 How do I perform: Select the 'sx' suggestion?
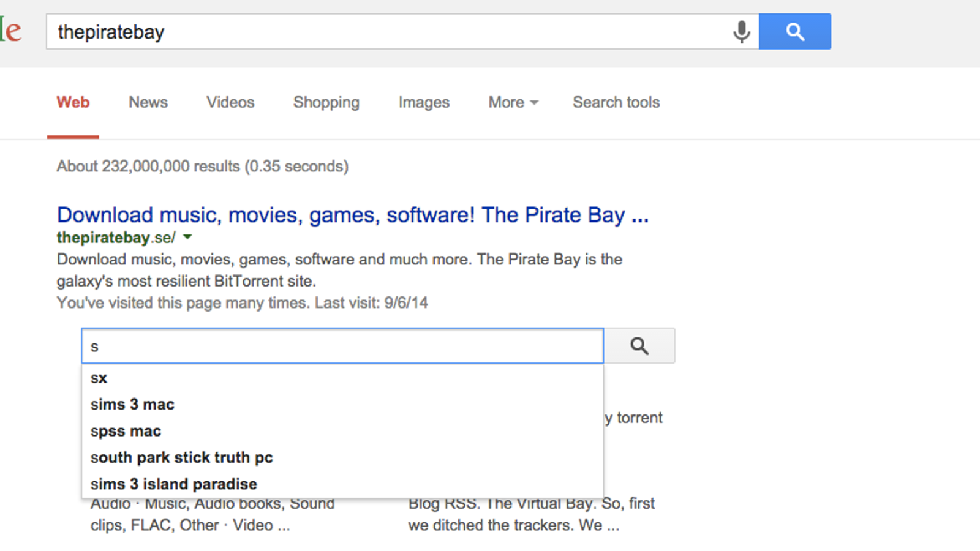[342, 378]
